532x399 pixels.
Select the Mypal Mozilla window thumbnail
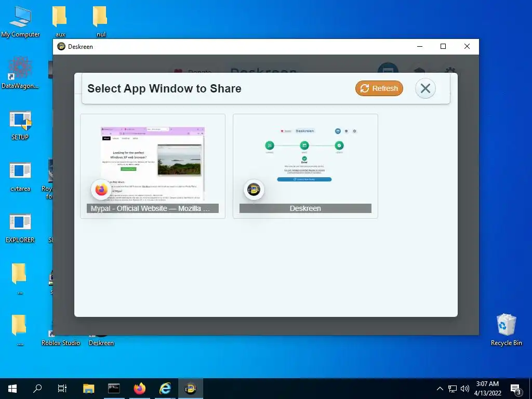point(153,166)
